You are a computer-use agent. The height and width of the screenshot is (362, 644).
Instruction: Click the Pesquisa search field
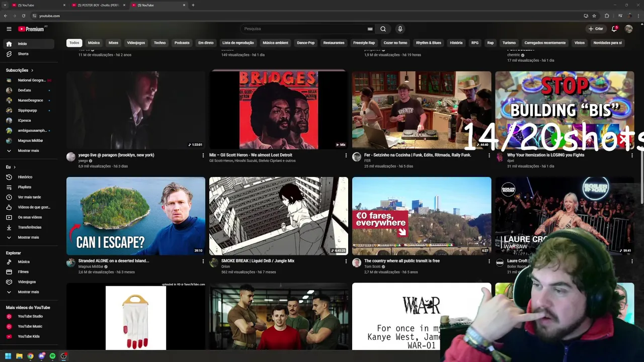coord(307,29)
